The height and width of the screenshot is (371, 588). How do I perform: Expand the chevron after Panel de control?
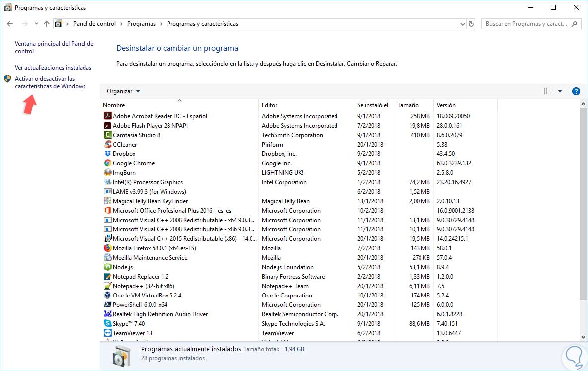(x=121, y=24)
